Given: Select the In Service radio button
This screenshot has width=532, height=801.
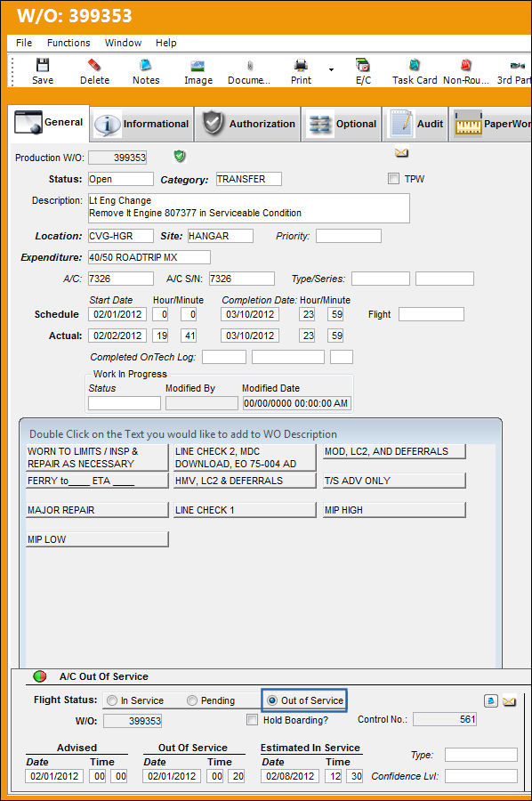Looking at the screenshot, I should 112,700.
